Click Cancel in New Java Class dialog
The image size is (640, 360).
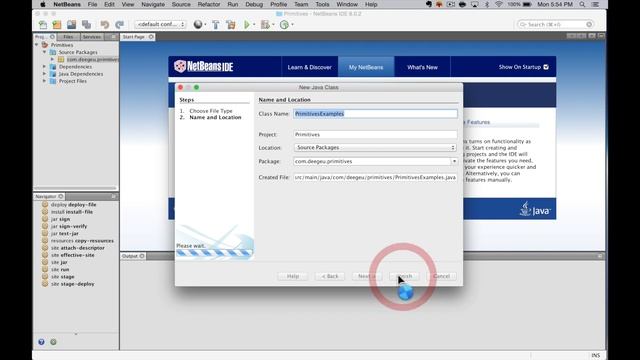pos(441,276)
